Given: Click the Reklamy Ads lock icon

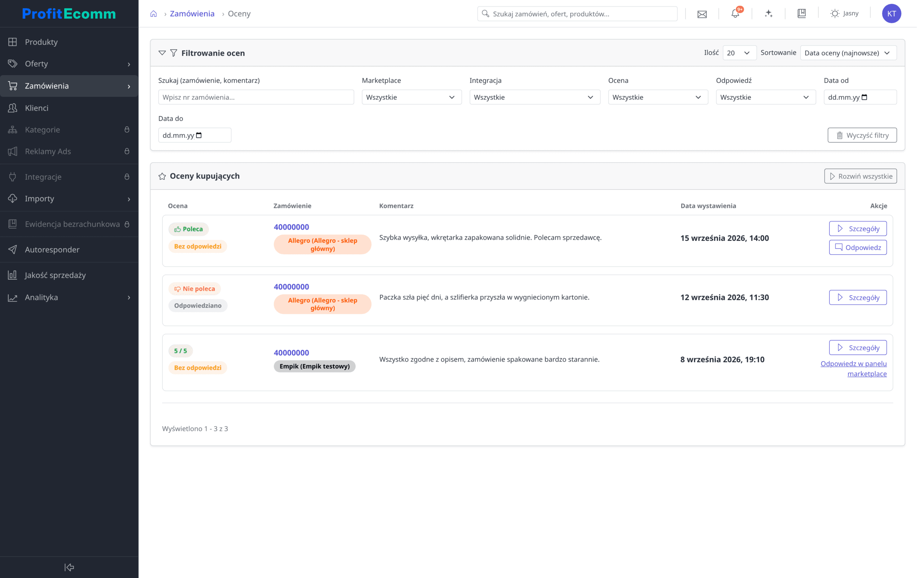Looking at the screenshot, I should click(x=127, y=151).
